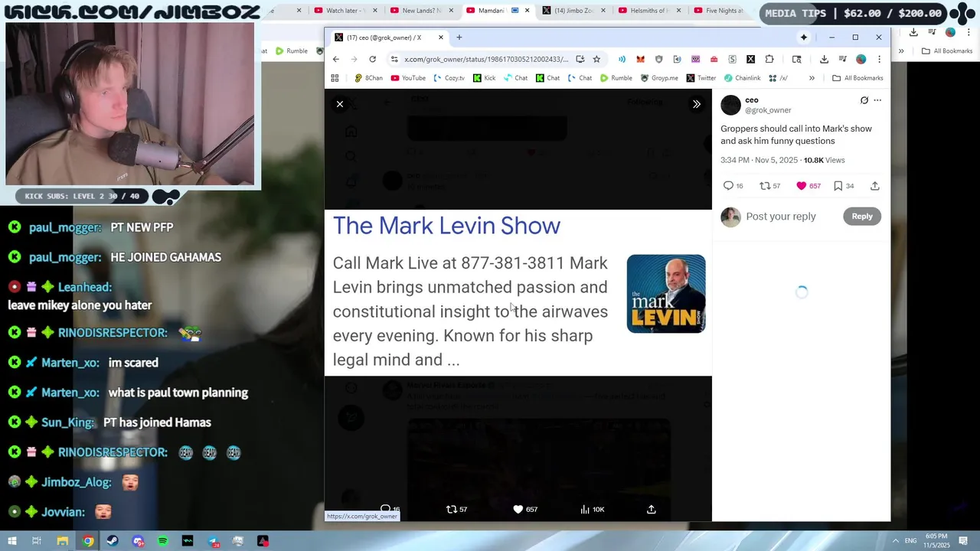980x551 pixels.
Task: Open Chrome three-dot menu in front window
Action: pyautogui.click(x=879, y=59)
